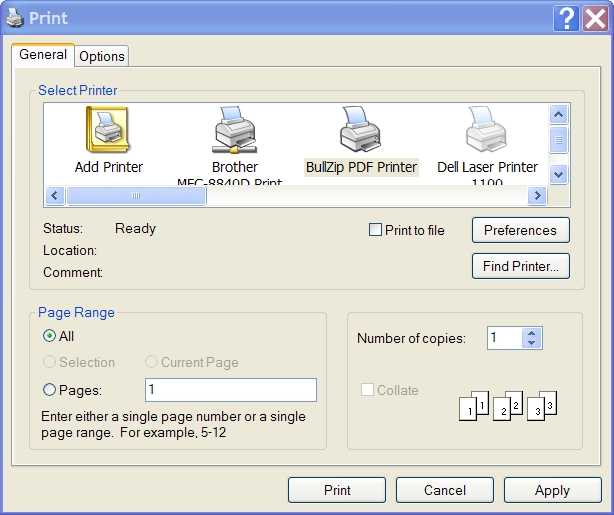The height and width of the screenshot is (515, 614).
Task: Click the 'Status:' label
Action: pos(63,228)
